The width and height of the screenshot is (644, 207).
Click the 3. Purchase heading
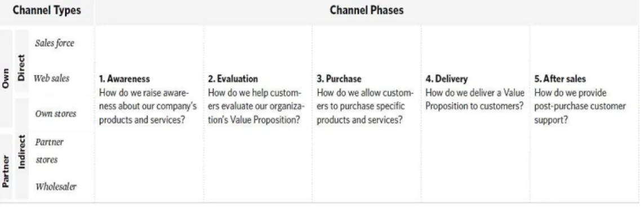coord(339,79)
